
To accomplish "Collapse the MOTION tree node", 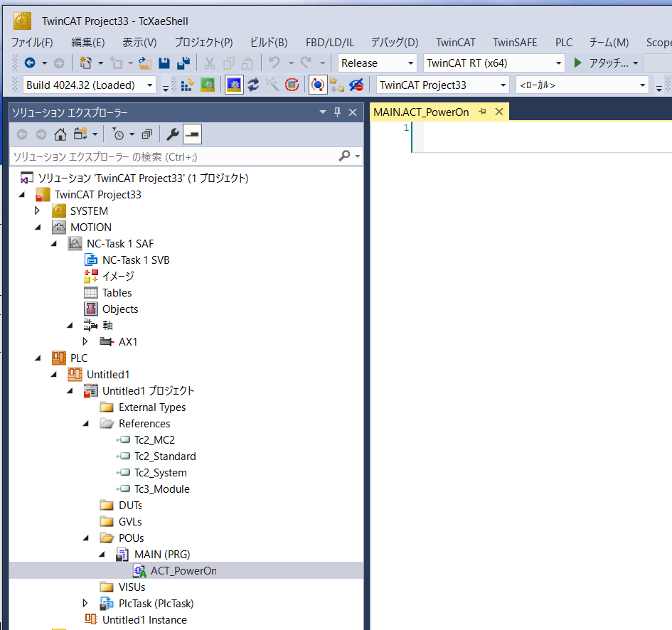I will (x=38, y=227).
